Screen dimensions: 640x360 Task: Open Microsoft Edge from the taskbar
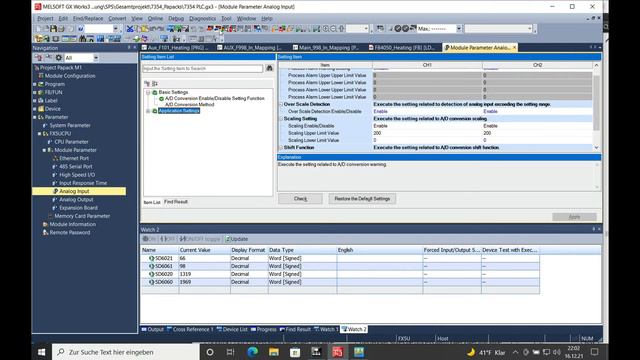tap(252, 352)
